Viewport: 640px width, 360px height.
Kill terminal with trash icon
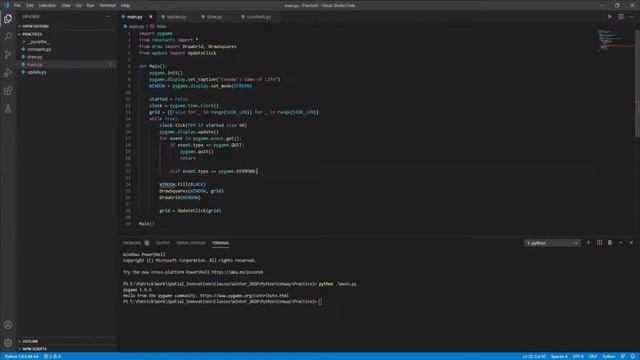[x=610, y=242]
